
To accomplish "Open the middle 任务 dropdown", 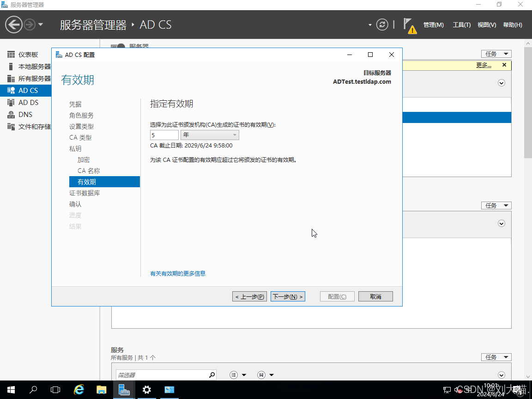I will click(x=496, y=205).
